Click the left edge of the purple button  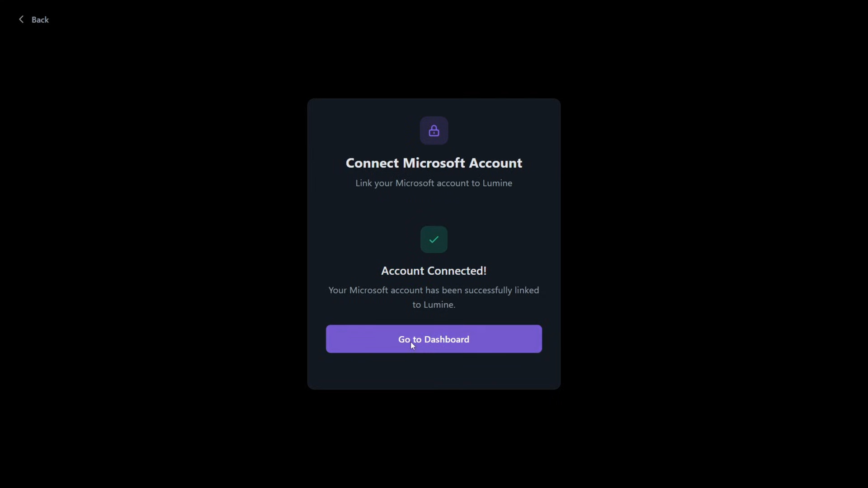pyautogui.click(x=329, y=339)
